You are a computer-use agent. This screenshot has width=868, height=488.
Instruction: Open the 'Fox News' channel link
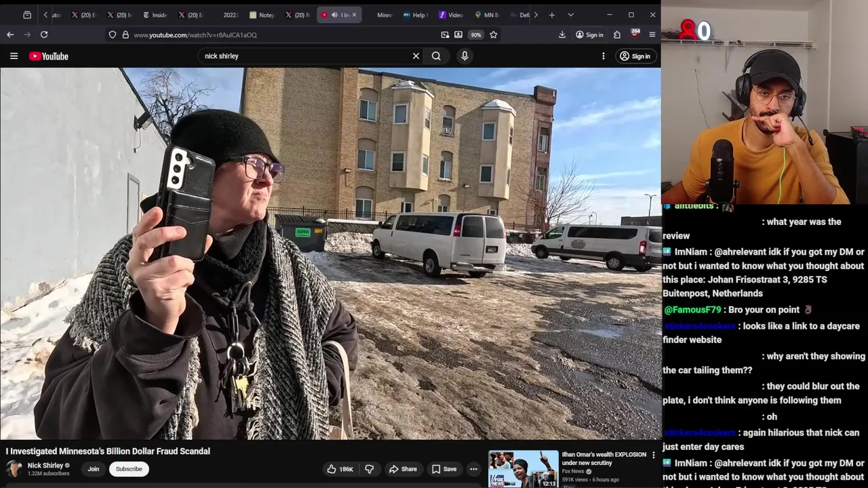573,471
